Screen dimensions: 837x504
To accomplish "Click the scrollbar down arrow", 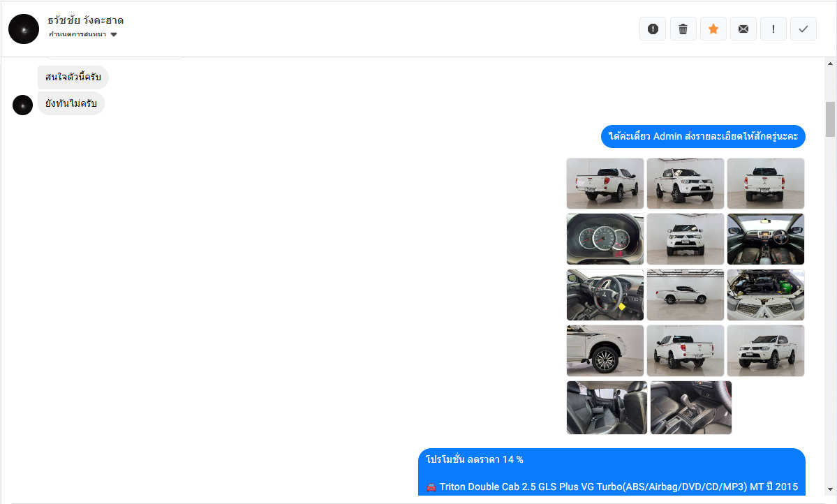I will tap(830, 489).
